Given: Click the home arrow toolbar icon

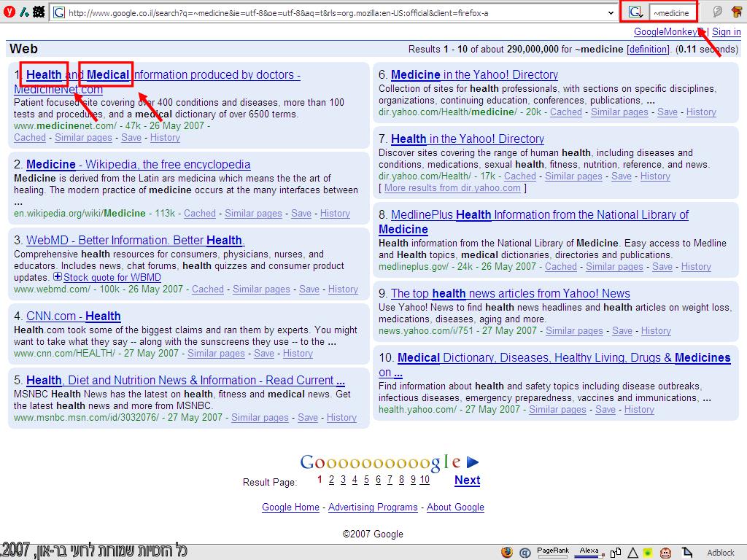Looking at the screenshot, I should point(736,12).
